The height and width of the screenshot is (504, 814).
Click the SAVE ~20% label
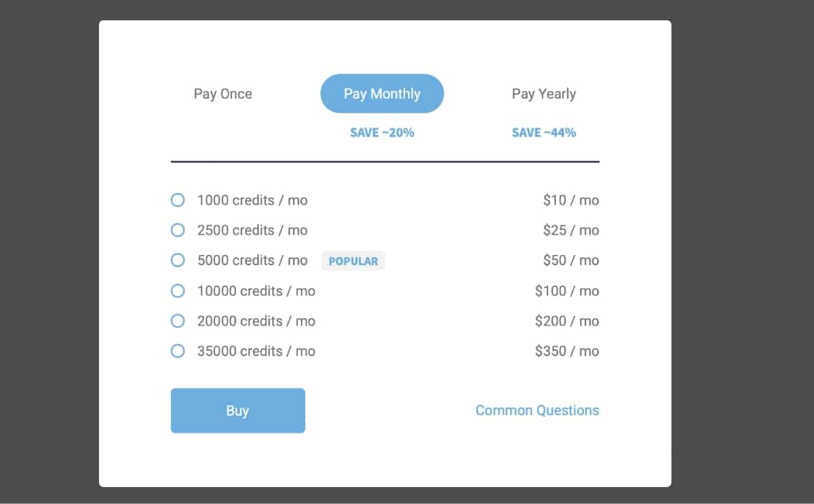(x=382, y=132)
